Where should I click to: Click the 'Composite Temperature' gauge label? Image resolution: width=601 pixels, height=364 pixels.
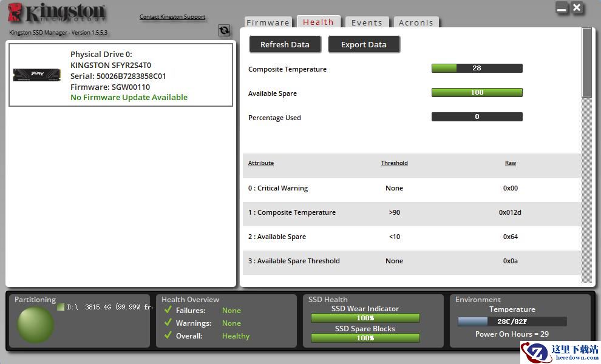pyautogui.click(x=288, y=69)
